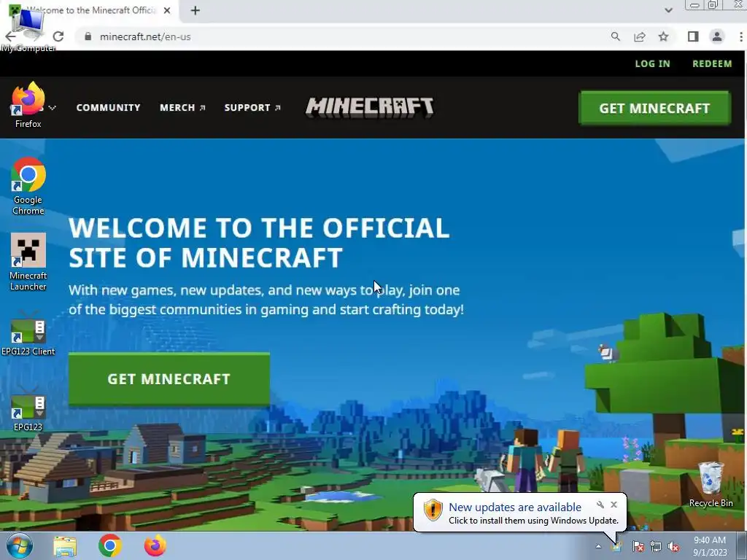The width and height of the screenshot is (747, 560).
Task: Click the Minecraft logo in the header
Action: point(369,107)
